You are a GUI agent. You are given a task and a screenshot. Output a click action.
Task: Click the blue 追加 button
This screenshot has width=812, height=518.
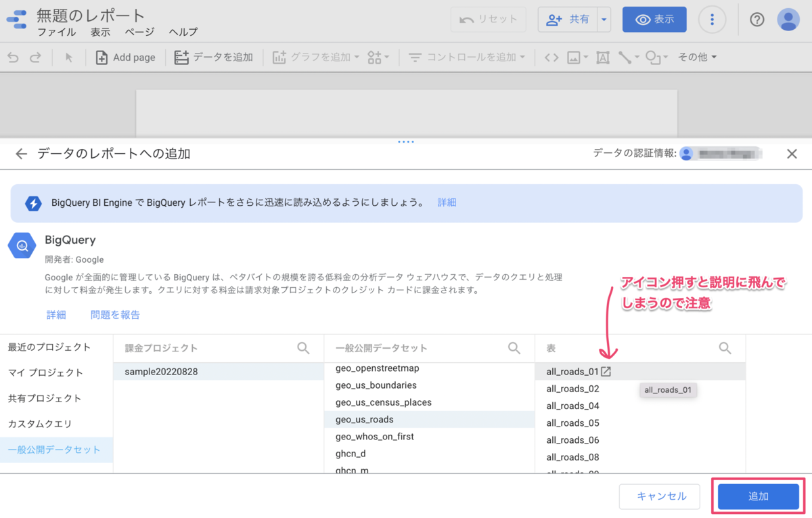(x=759, y=496)
